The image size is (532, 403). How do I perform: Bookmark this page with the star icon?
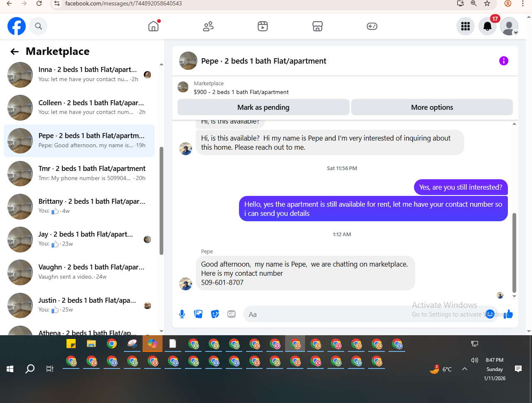pos(487,4)
